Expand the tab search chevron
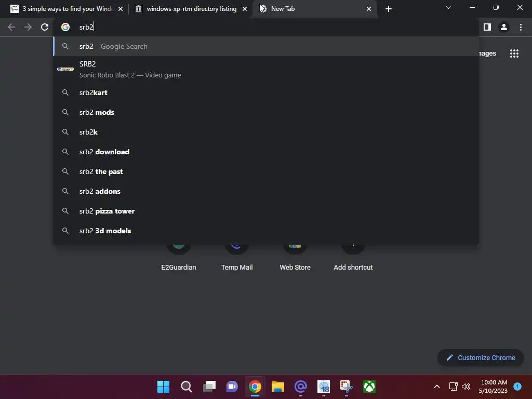 pos(448,7)
